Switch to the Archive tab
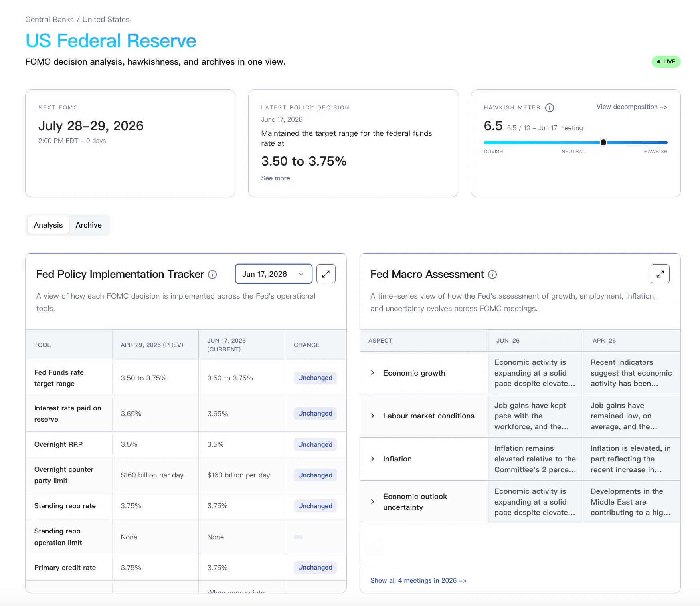This screenshot has height=606, width=700. tap(89, 225)
